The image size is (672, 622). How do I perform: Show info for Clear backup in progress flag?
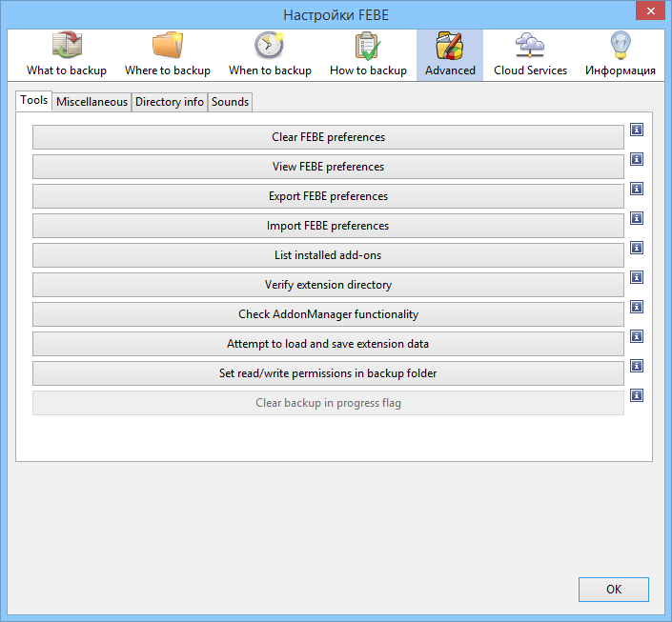(637, 395)
